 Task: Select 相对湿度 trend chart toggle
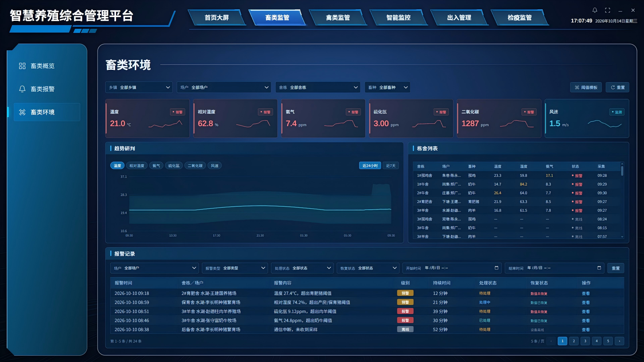pyautogui.click(x=137, y=166)
